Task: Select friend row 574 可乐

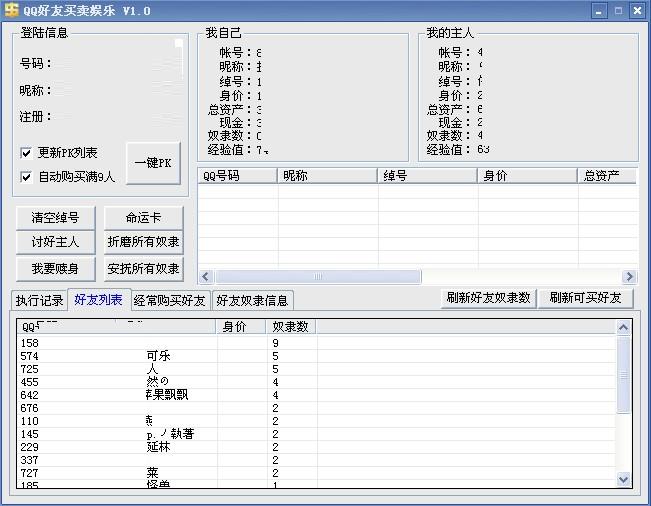Action: pos(316,356)
